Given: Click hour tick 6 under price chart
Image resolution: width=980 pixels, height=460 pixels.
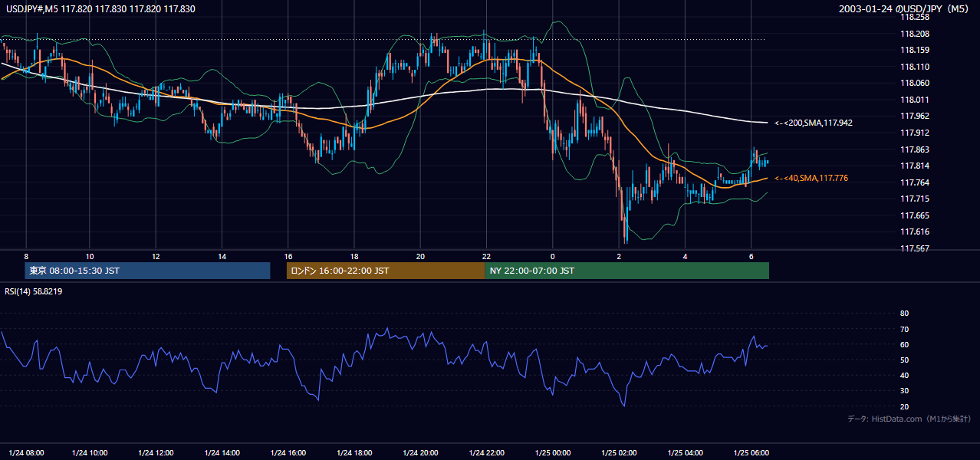Looking at the screenshot, I should click(751, 256).
